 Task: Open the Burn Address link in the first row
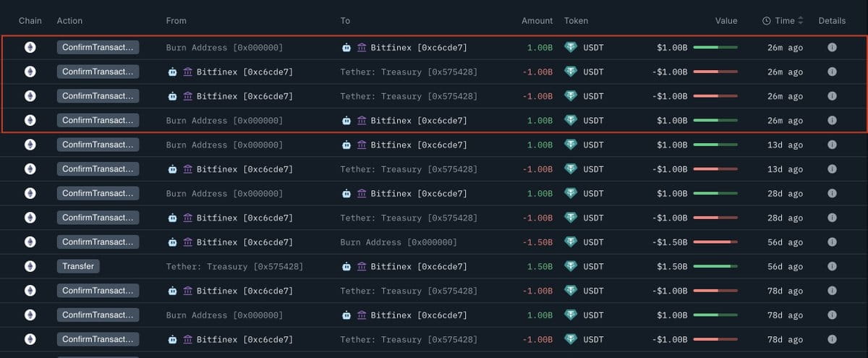pos(224,48)
